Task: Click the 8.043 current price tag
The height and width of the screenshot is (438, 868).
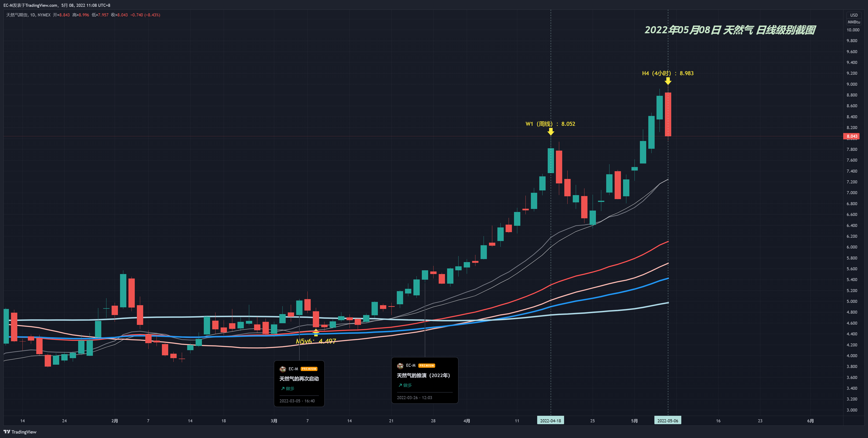Action: 851,136
